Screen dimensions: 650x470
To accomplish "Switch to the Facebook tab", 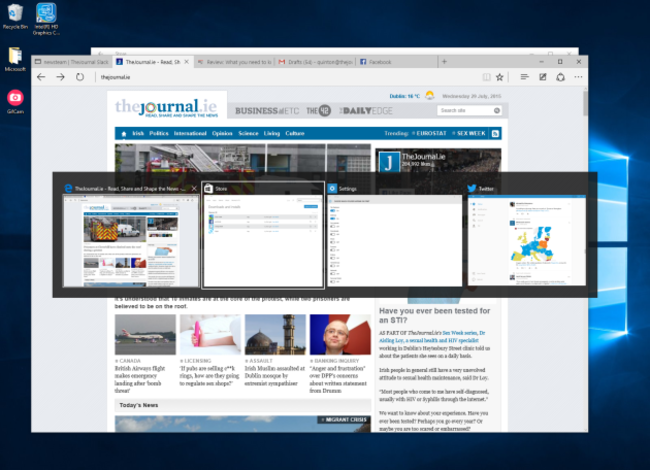I will click(x=397, y=62).
